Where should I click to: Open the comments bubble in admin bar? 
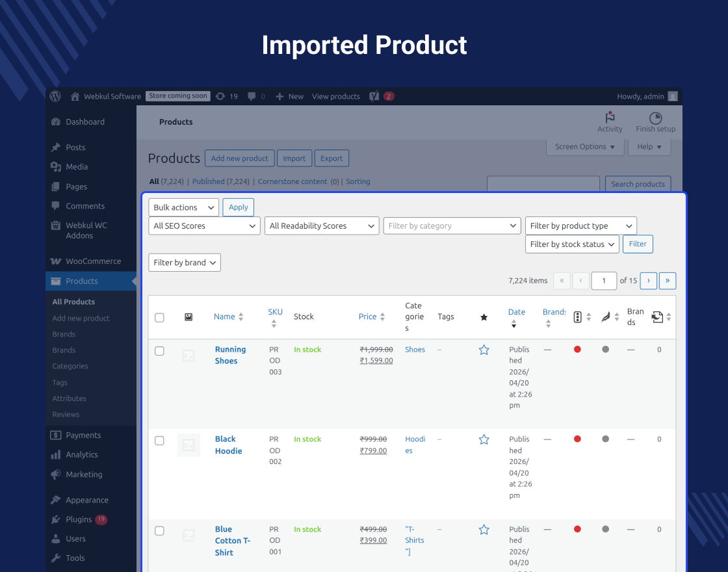251,97
